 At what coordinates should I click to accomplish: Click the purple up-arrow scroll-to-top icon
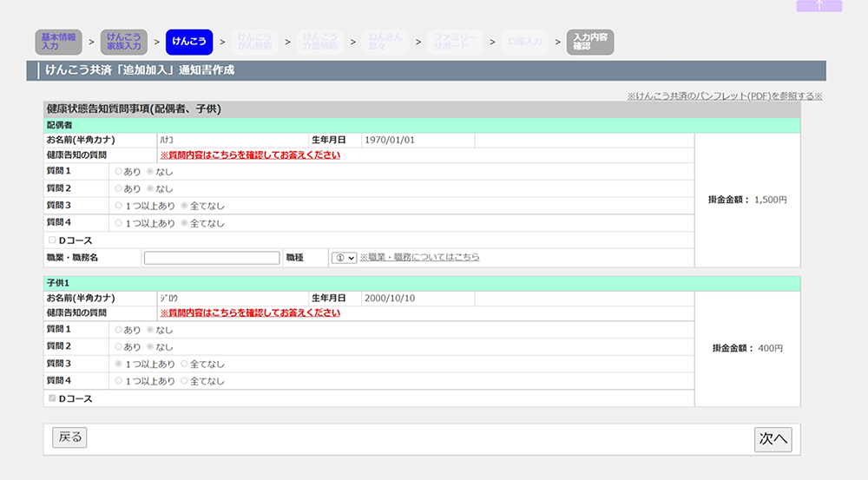pyautogui.click(x=819, y=5)
